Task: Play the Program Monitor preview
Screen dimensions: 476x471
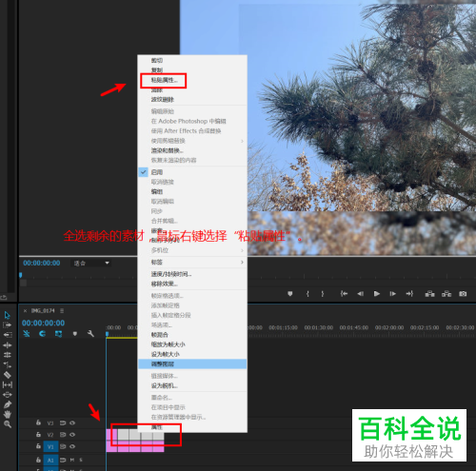Action: click(x=377, y=294)
